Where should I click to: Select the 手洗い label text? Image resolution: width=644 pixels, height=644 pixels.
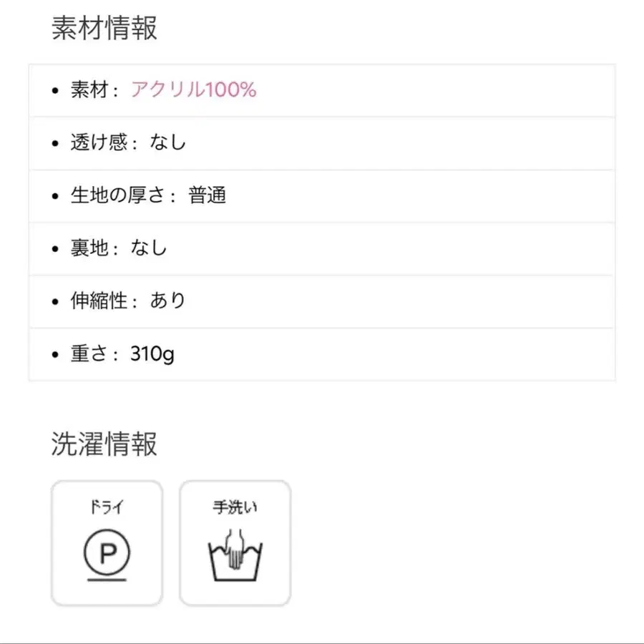coord(235,507)
